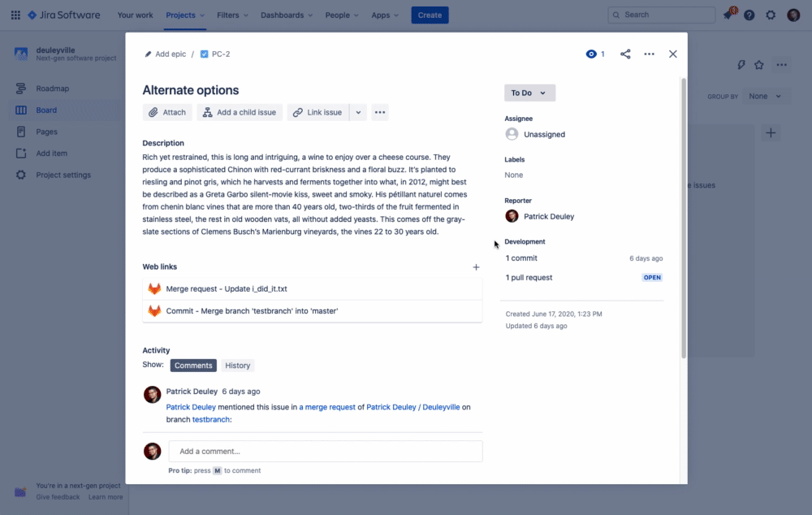Click 1 commit in Development
Image resolution: width=812 pixels, height=515 pixels.
[x=521, y=258]
